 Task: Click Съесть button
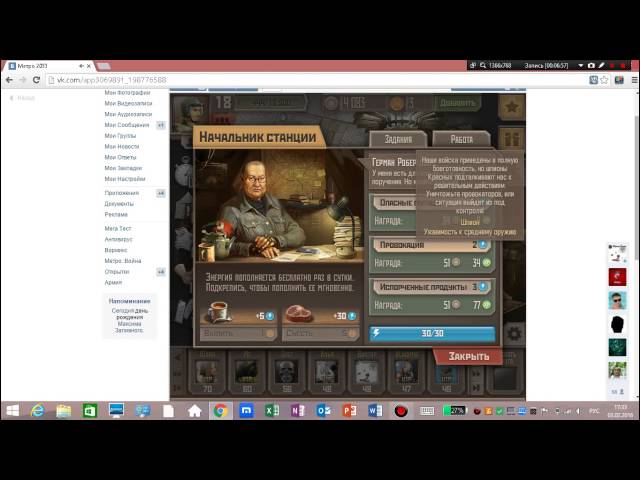[x=320, y=333]
